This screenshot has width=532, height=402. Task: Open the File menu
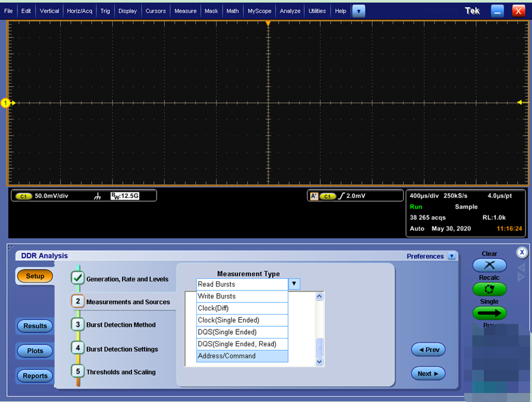[8, 11]
